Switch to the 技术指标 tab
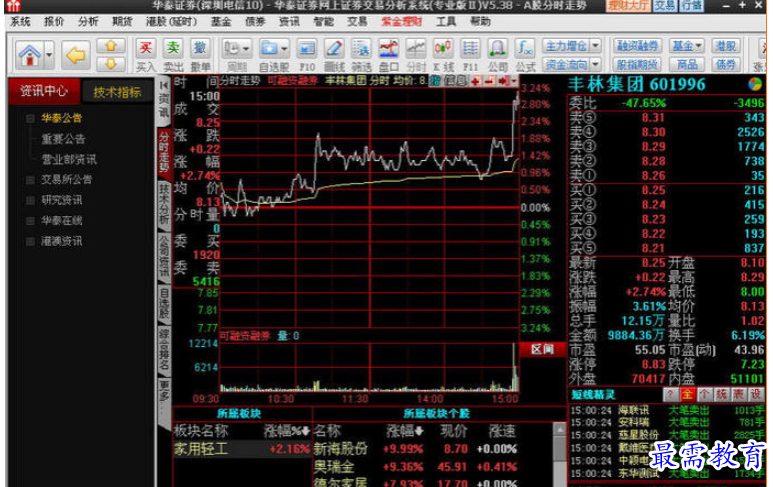Screen dimensions: 773x487 point(117,92)
